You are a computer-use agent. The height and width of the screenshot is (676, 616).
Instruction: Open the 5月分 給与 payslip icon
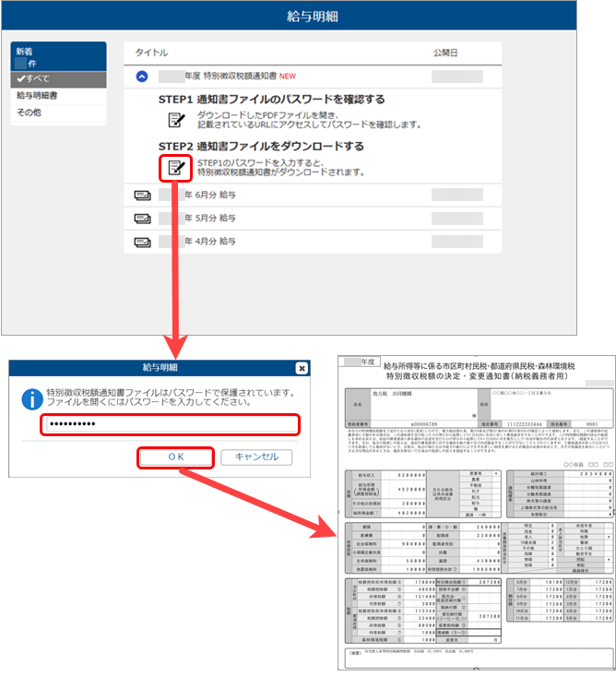142,219
